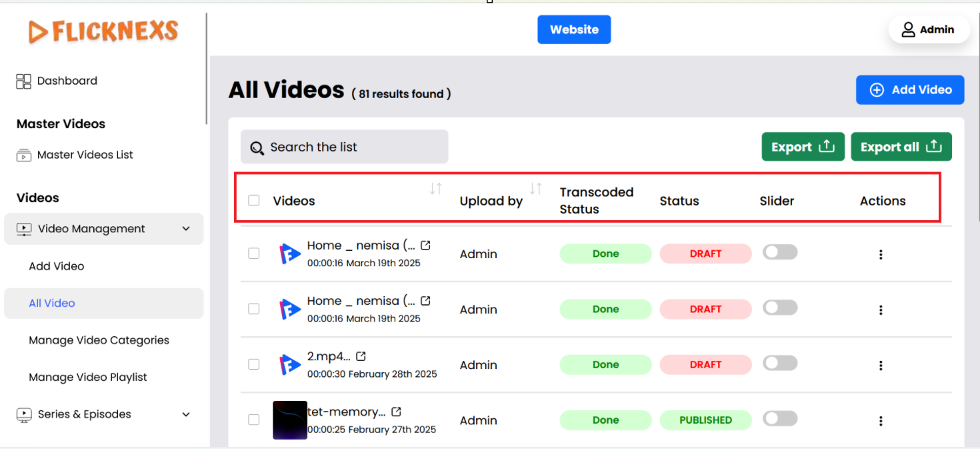The height and width of the screenshot is (449, 980).
Task: Click three-dot actions menu for 2.mp4 row
Action: [x=881, y=366]
